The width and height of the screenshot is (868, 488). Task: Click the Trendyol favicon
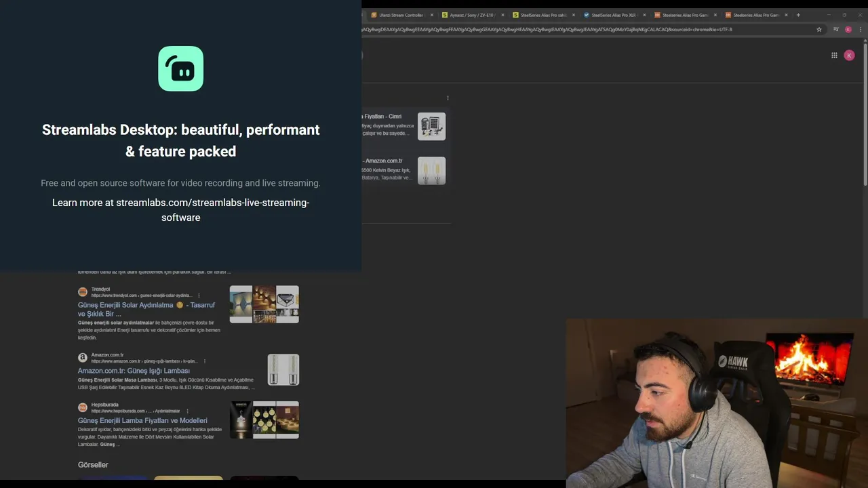pos(83,292)
